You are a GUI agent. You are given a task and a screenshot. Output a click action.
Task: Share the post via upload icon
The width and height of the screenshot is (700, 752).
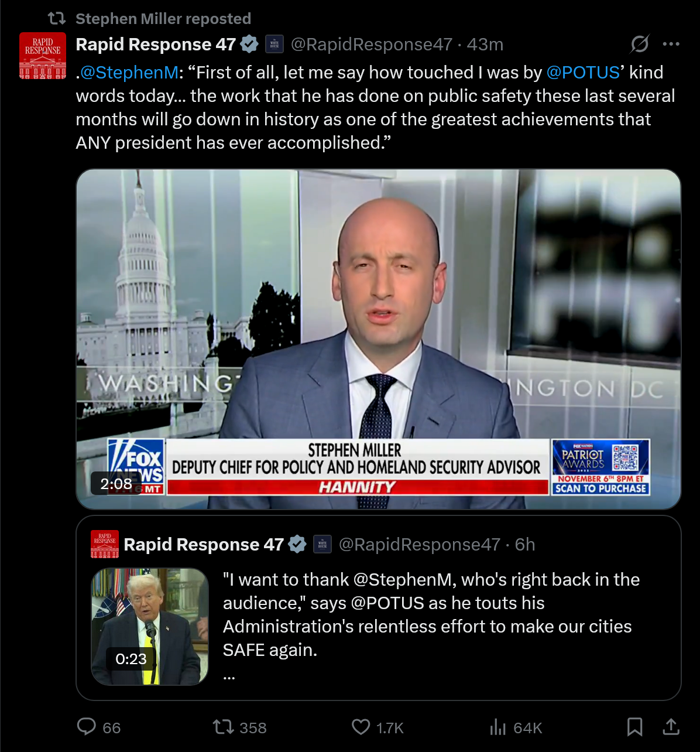pyautogui.click(x=671, y=727)
